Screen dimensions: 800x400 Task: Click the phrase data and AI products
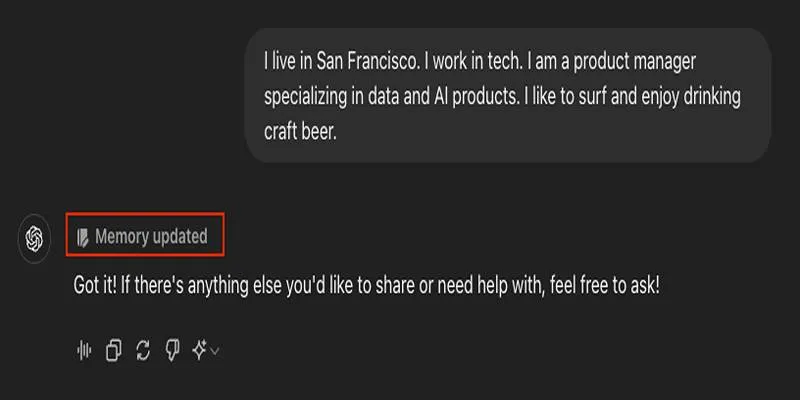(x=442, y=96)
